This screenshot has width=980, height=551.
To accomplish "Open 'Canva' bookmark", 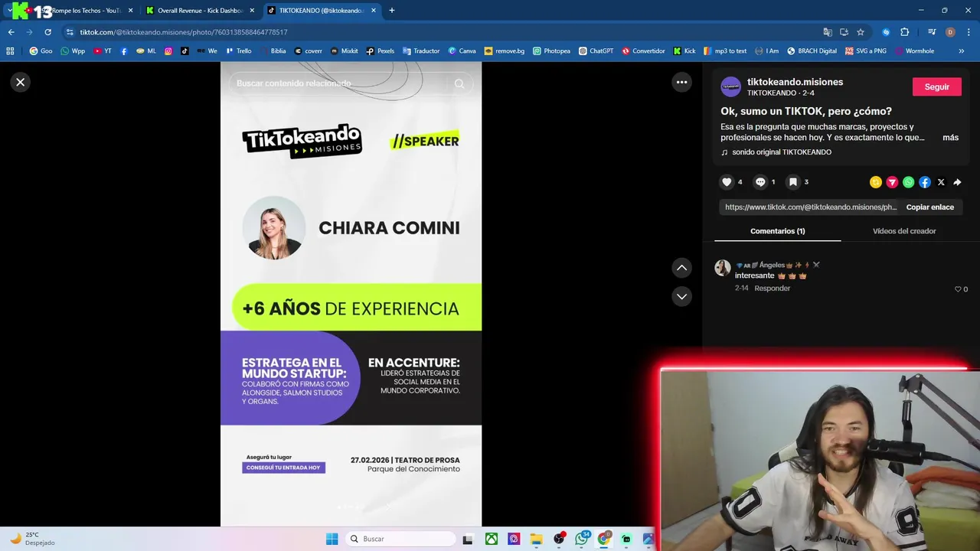I will point(462,51).
